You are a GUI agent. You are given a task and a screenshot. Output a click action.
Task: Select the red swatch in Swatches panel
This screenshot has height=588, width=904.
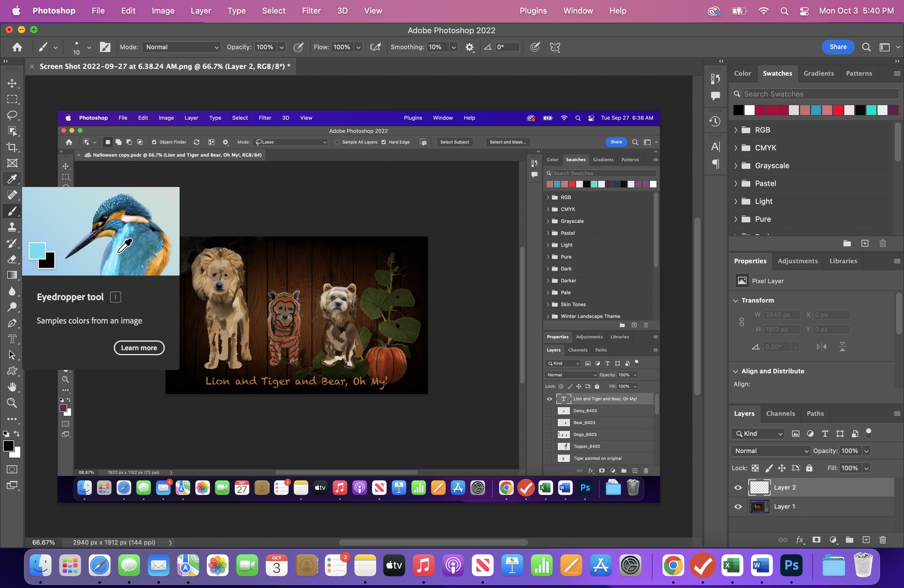click(838, 110)
